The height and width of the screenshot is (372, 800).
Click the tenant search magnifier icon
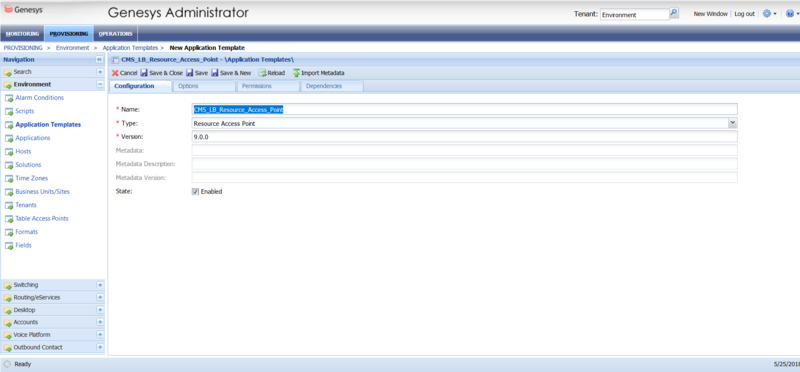674,13
